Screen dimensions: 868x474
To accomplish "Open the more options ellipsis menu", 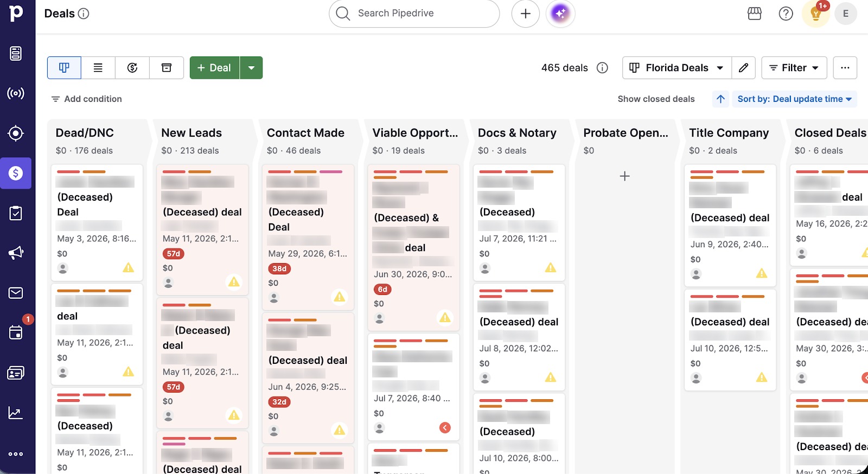I will pos(845,68).
